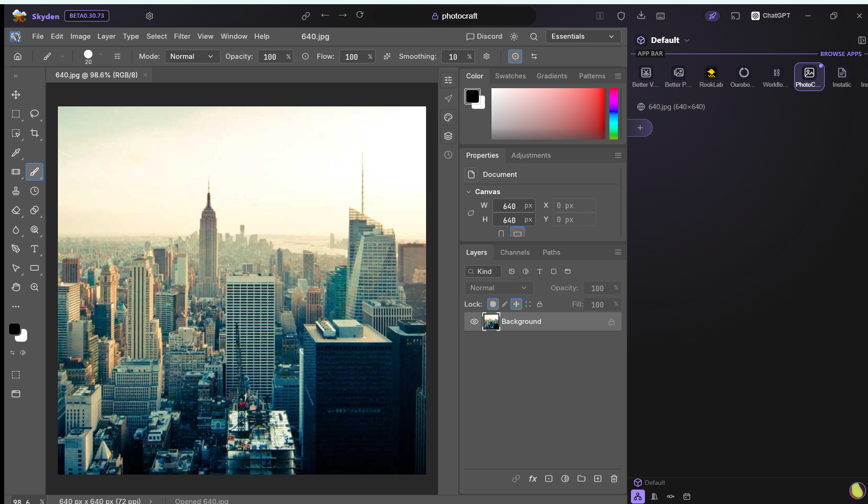Switch to the Channels tab
The width and height of the screenshot is (868, 504).
coord(515,252)
